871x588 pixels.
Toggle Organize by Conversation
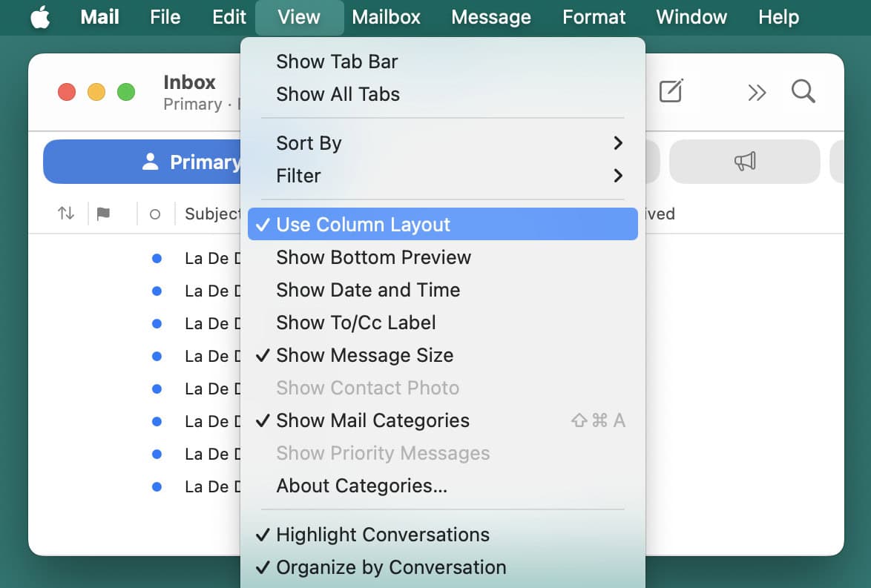click(443, 567)
